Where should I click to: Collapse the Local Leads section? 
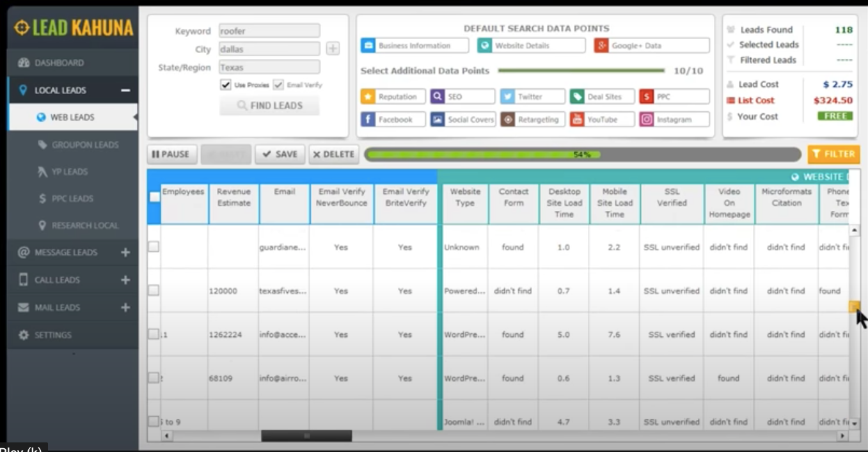[125, 90]
